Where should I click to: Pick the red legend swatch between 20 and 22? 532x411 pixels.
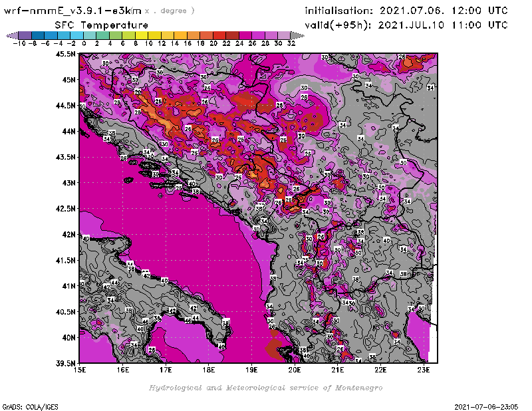219,35
